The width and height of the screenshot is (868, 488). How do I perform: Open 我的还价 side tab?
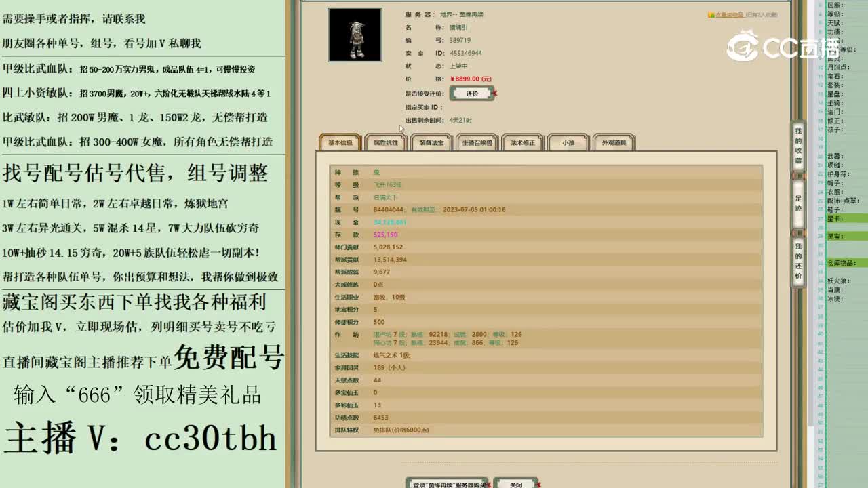pos(798,262)
